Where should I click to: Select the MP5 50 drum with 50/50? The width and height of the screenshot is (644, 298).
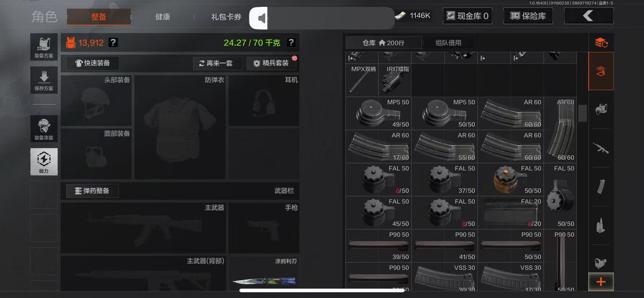point(445,113)
